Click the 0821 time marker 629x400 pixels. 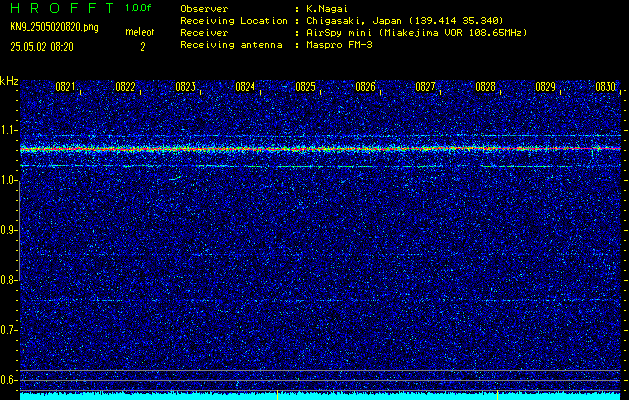65,87
